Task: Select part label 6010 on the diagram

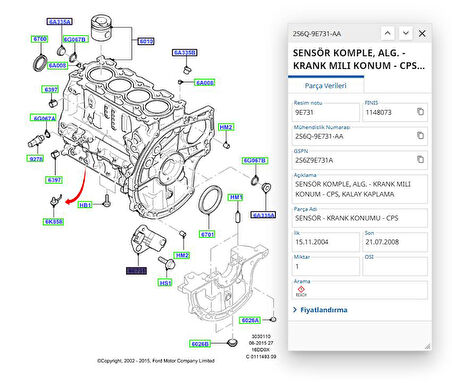Action: pyautogui.click(x=146, y=41)
